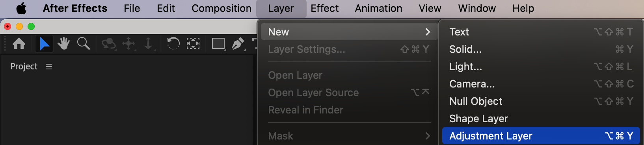Select the Orbit camera tool
644x145 pixels.
click(x=108, y=43)
